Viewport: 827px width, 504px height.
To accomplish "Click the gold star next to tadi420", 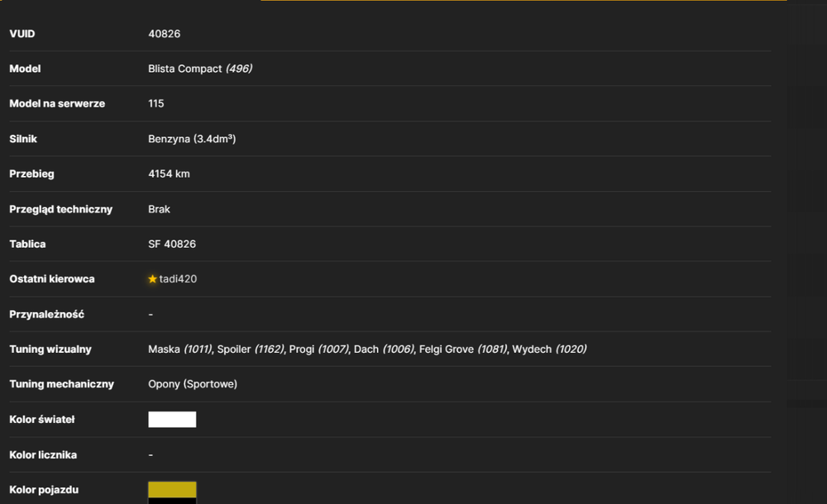I will click(152, 279).
